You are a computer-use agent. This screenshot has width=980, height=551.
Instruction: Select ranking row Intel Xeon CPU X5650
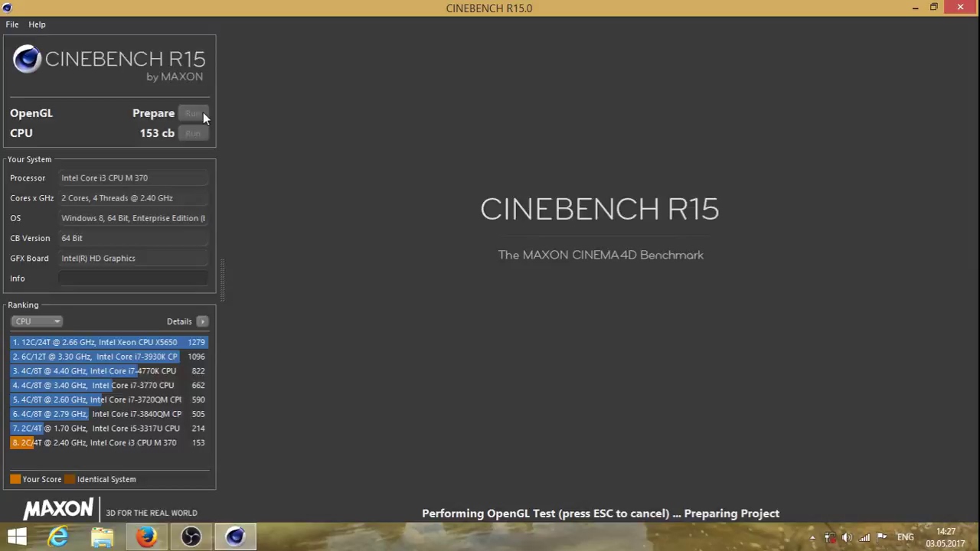(x=109, y=342)
